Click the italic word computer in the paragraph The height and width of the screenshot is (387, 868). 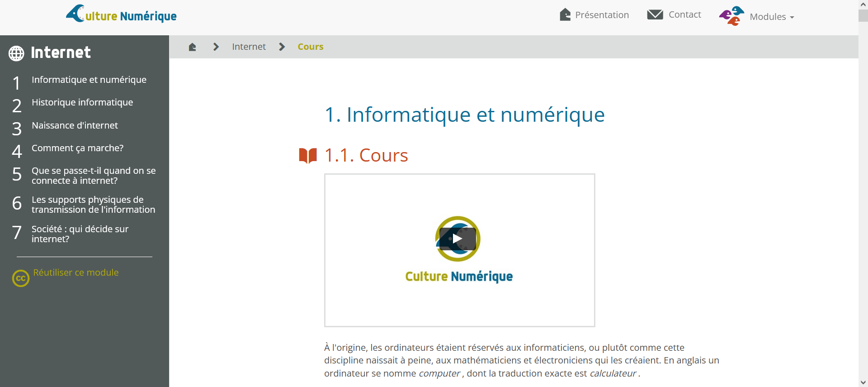[439, 373]
